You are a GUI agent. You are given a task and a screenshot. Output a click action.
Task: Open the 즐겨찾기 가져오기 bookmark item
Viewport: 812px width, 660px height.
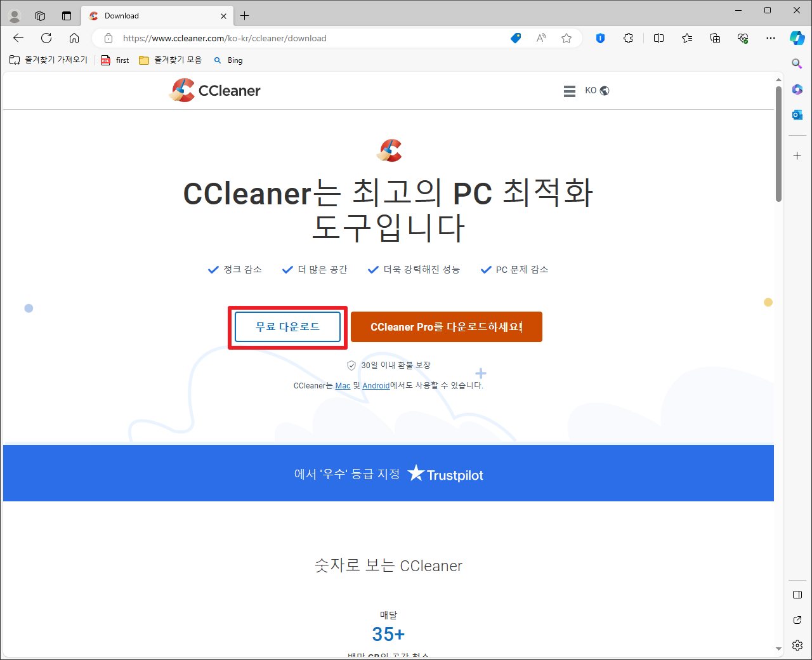[x=48, y=60]
